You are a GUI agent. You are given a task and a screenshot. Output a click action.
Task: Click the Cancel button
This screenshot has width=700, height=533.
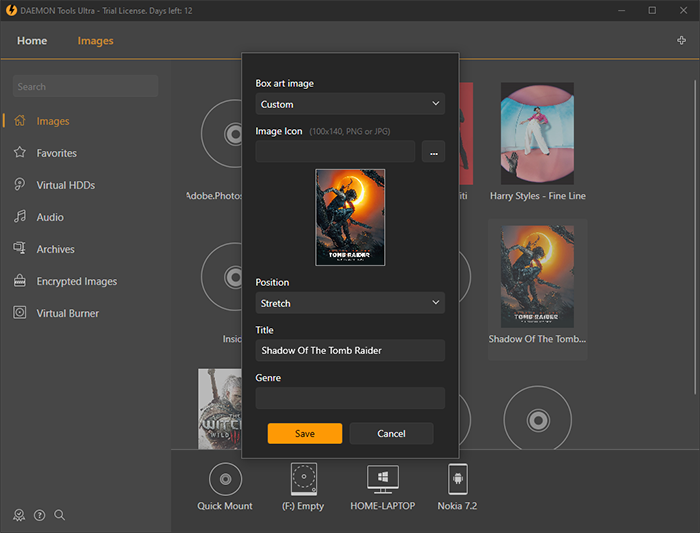coord(391,433)
